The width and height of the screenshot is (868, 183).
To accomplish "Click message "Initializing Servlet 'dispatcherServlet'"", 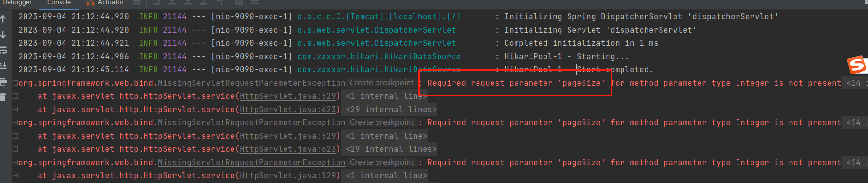I will tap(600, 30).
